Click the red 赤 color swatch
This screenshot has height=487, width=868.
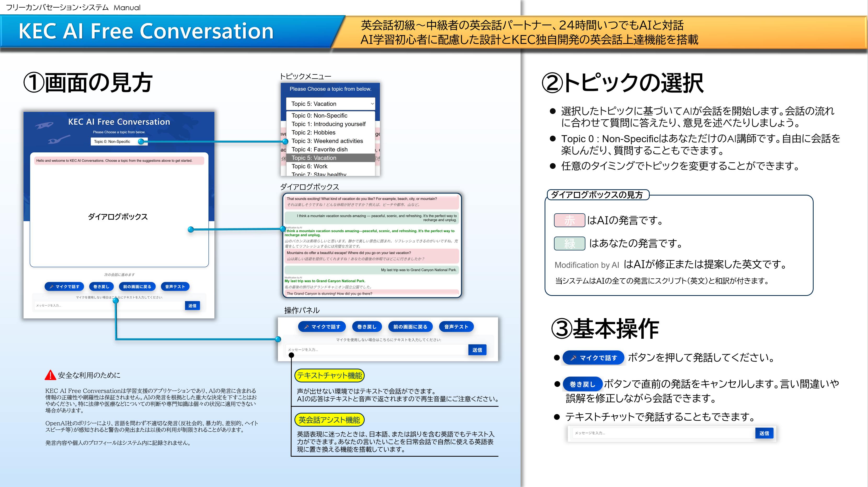pyautogui.click(x=569, y=221)
